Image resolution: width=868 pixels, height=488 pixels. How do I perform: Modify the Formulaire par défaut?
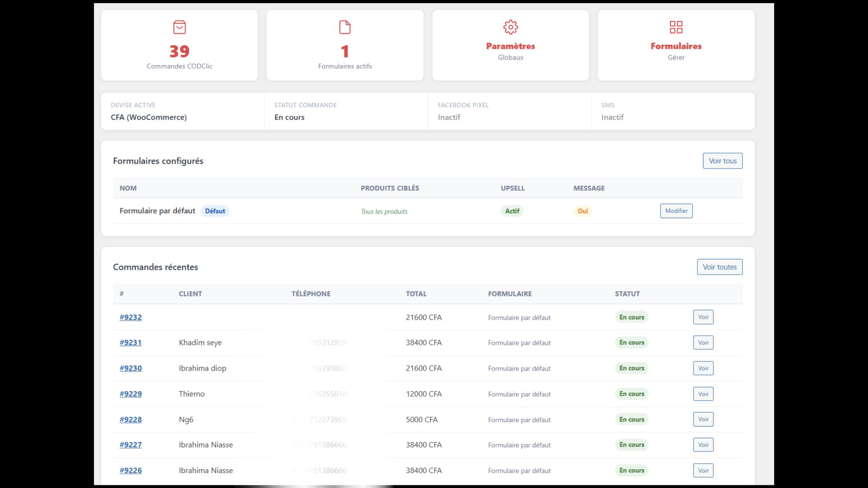pos(676,211)
